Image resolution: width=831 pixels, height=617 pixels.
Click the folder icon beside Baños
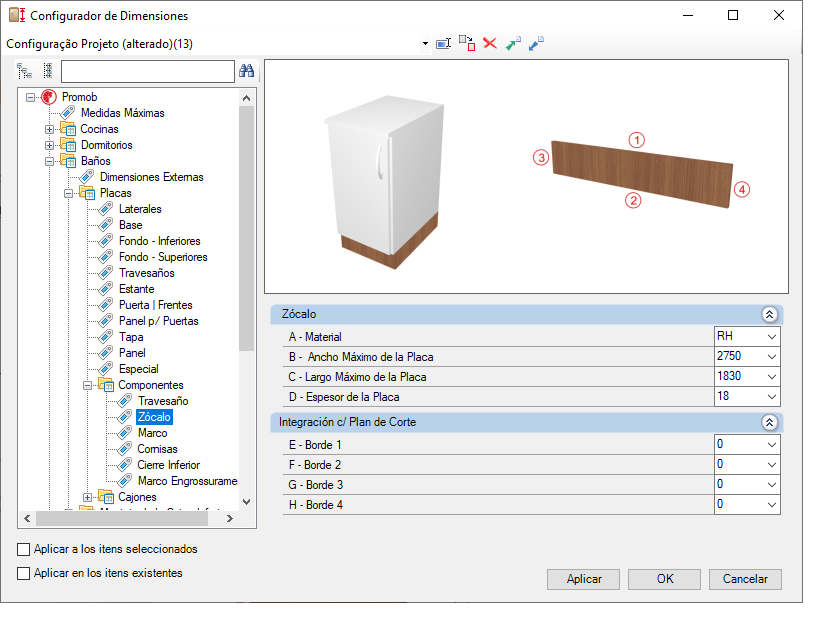[68, 161]
